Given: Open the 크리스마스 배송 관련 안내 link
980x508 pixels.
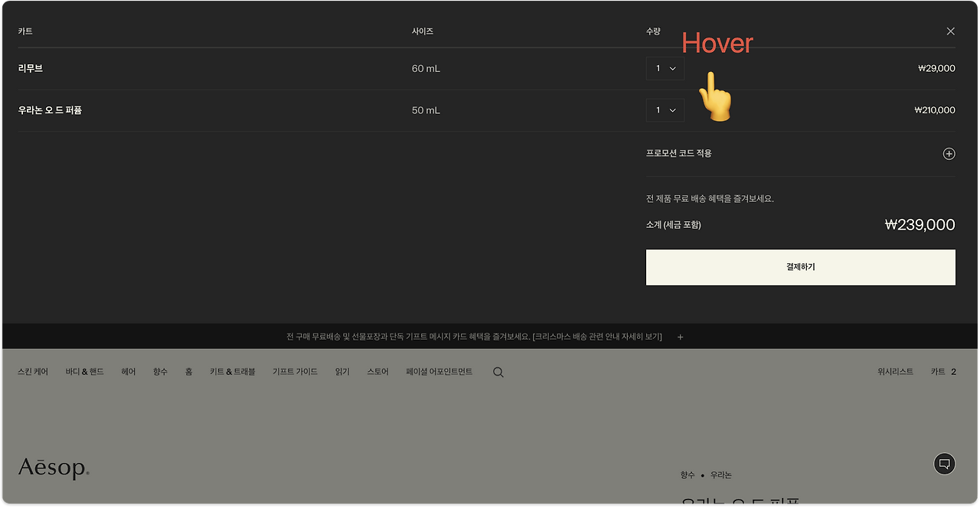Looking at the screenshot, I should coord(597,337).
